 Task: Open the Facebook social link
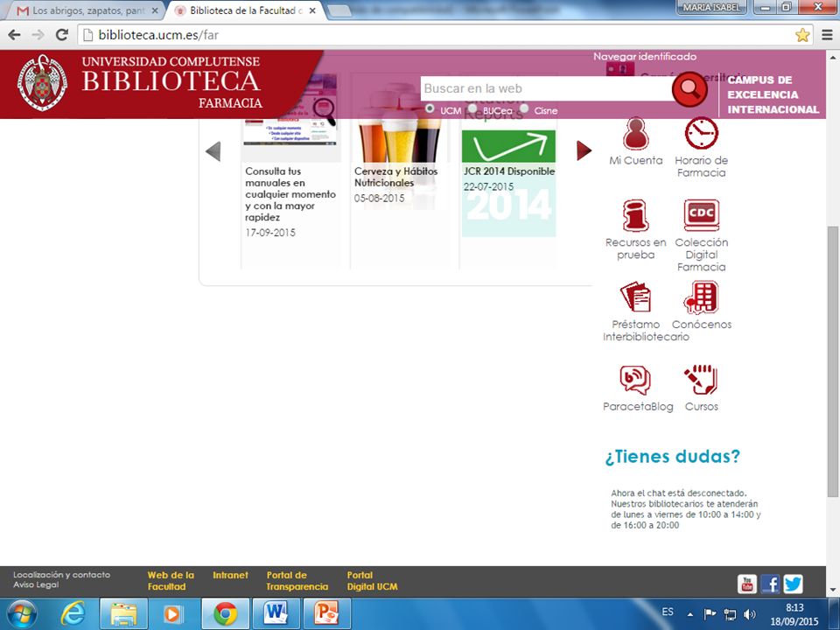770,584
